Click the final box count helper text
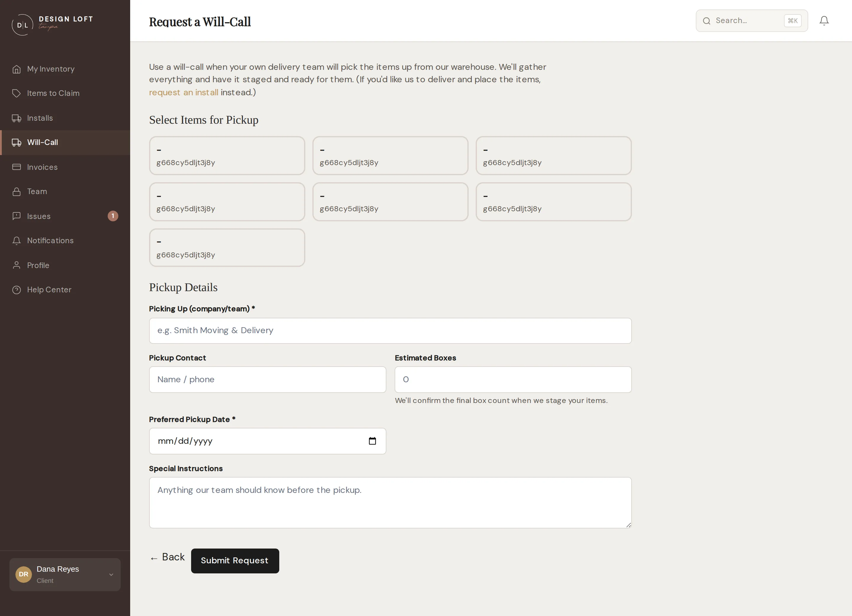 pos(501,400)
